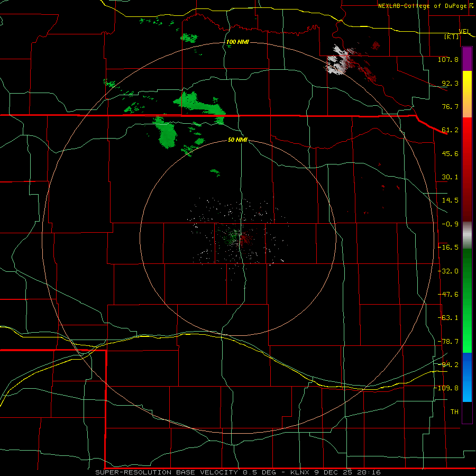476x476 pixels.
Task: Click the NEXLAB-College of DuPage credit text
Action: 422,6
